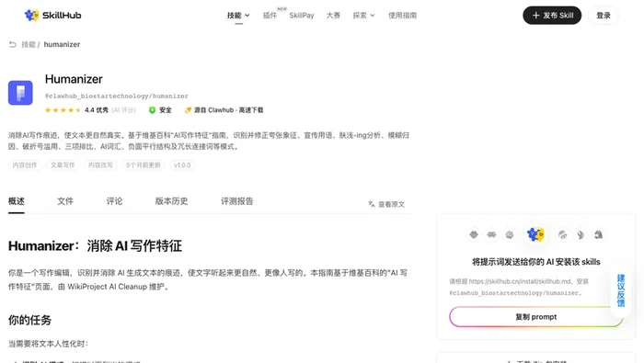Screen dimensions: 644x363
Task: Click the 发布 Skill button
Action: point(552,16)
